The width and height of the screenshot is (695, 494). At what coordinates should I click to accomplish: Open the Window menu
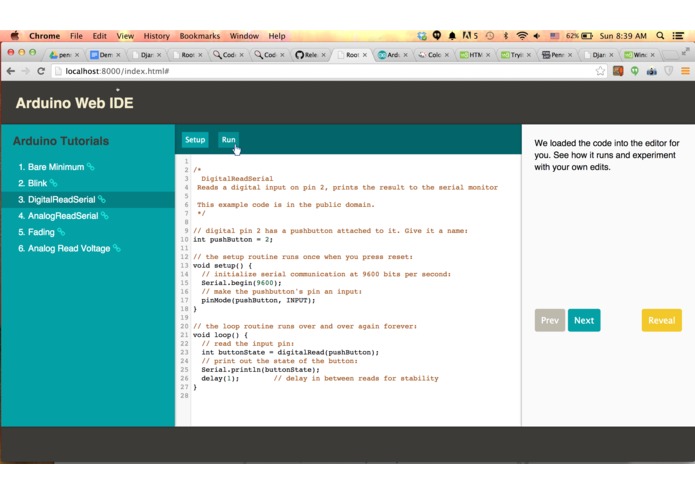click(x=244, y=36)
